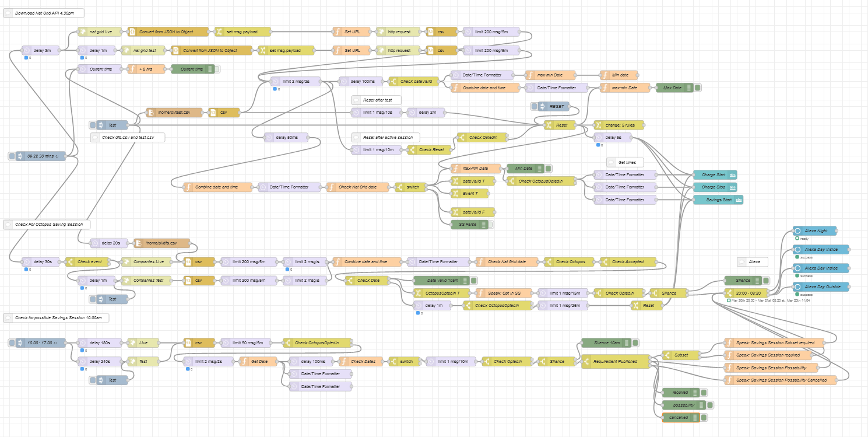Click the ƒ icon on the Set URL function node

(x=337, y=32)
